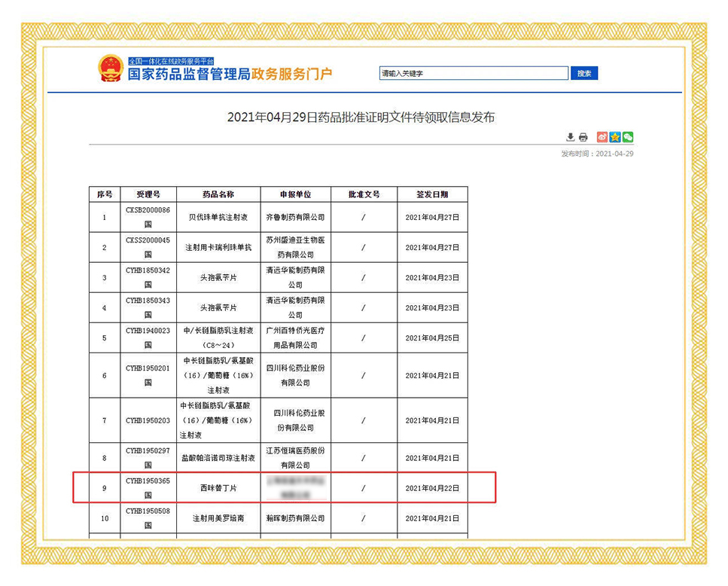Screen dimensions: 728x586
Task: Share page via Weibo icon
Action: pyautogui.click(x=602, y=137)
